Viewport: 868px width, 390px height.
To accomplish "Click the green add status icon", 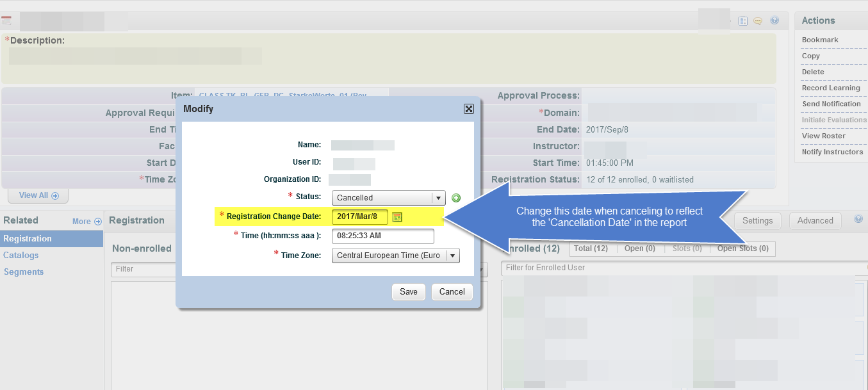I will coord(456,198).
